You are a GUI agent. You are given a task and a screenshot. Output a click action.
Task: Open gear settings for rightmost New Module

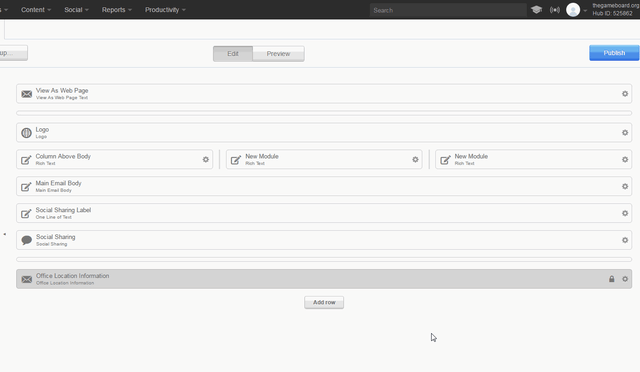click(x=625, y=160)
